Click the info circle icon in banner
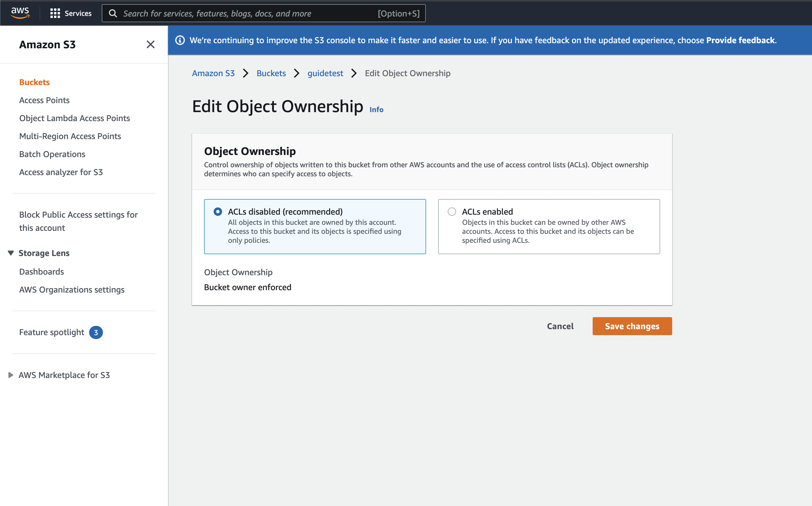The height and width of the screenshot is (506, 812). coord(180,40)
